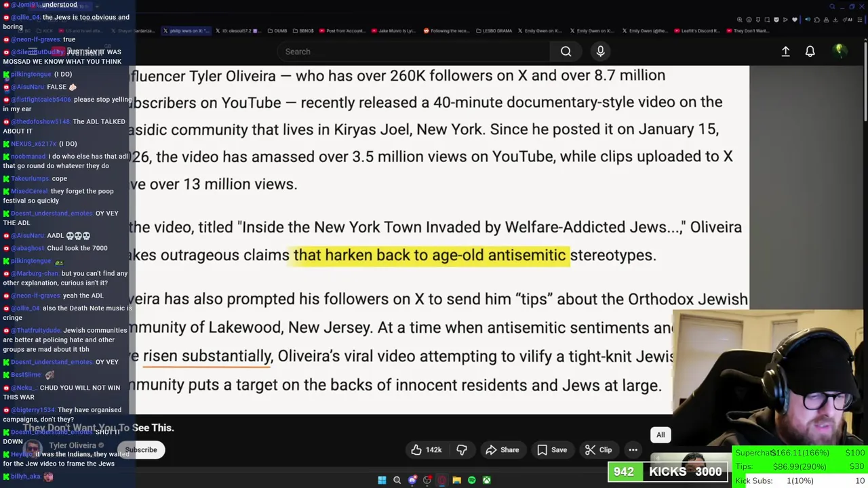868x488 pixels.
Task: Open Windows taskbar Search
Action: [397, 480]
